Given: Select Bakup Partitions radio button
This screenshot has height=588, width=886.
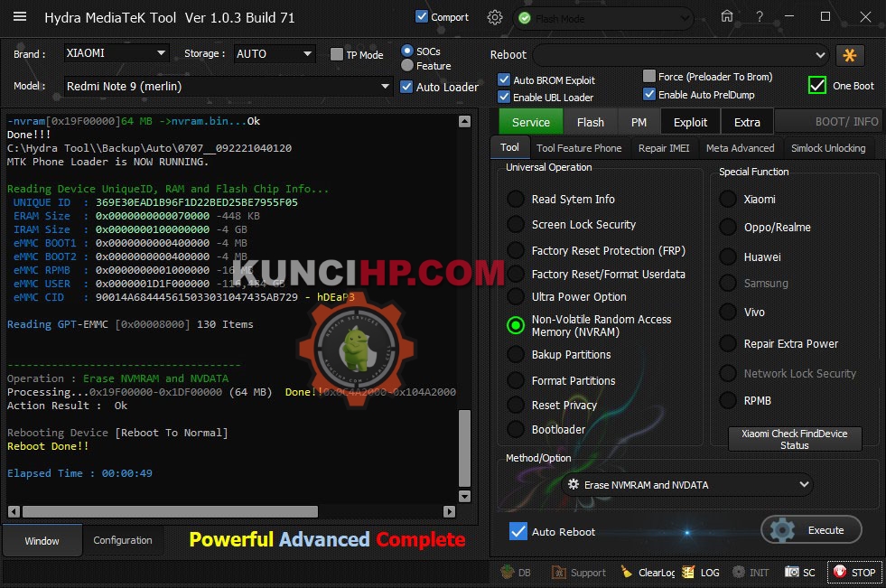Looking at the screenshot, I should tap(516, 354).
